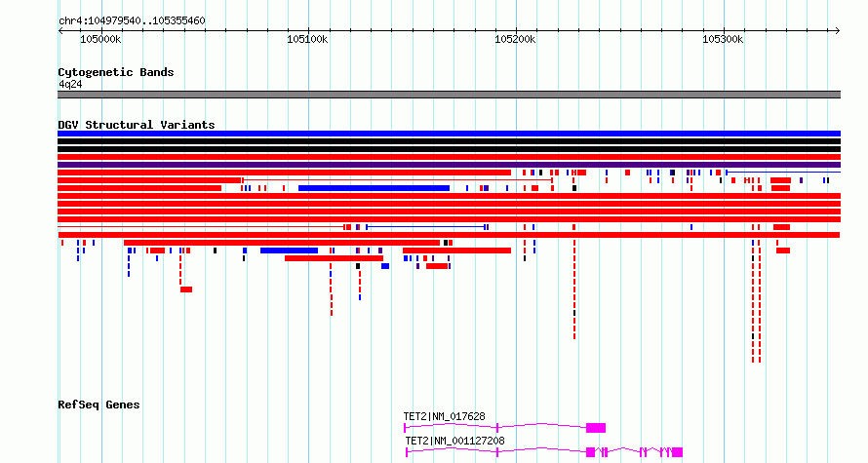Viewport: 868px width, 463px height.
Task: Select the last exon block of TET2 NM_001127208
Action: tap(677, 452)
